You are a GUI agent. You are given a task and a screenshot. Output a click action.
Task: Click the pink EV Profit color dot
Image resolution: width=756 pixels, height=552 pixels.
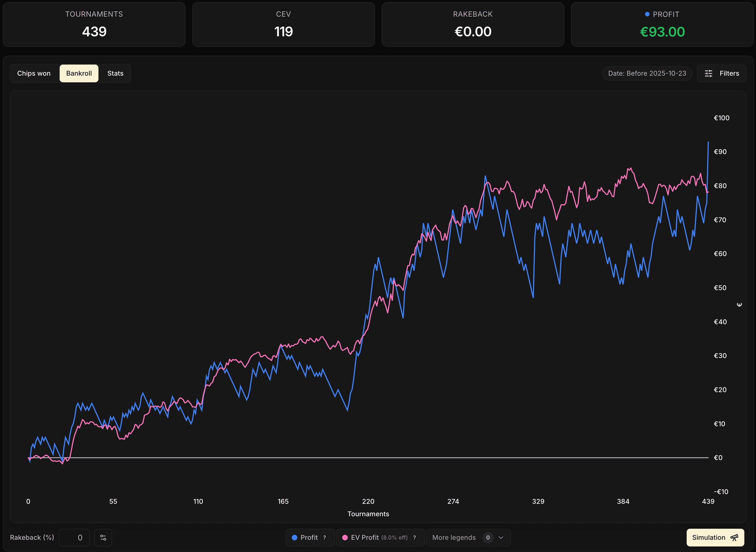(x=345, y=538)
